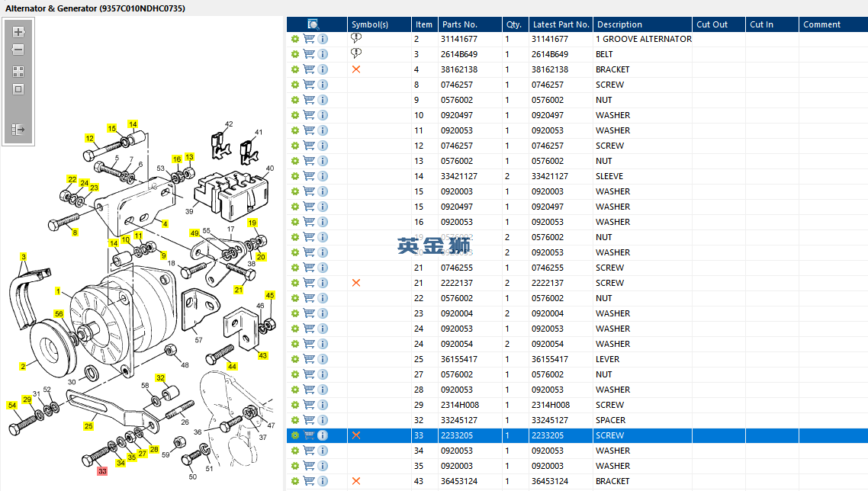Viewport: 868px width, 491px height.
Task: Select callout 12 screw in diagram
Action: (90, 138)
